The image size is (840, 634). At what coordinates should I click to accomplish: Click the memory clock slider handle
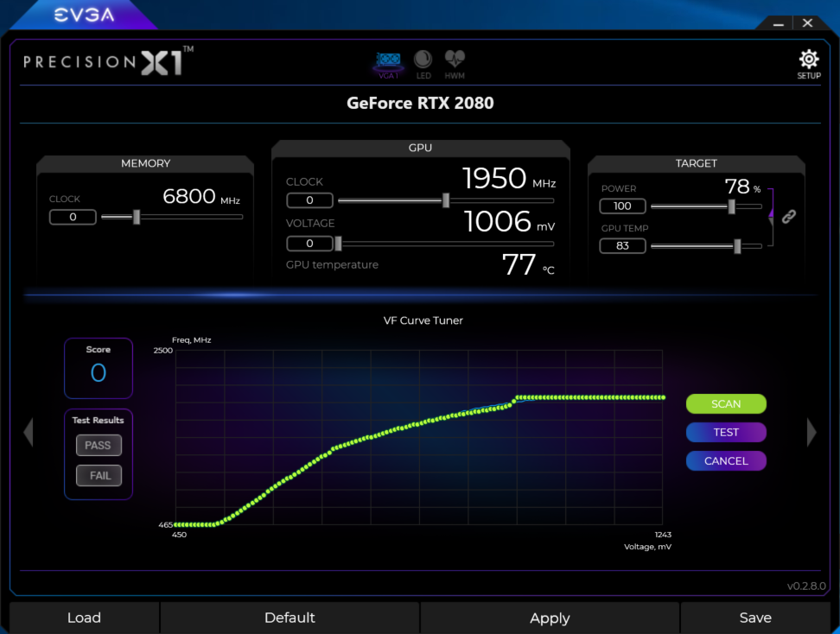click(137, 217)
